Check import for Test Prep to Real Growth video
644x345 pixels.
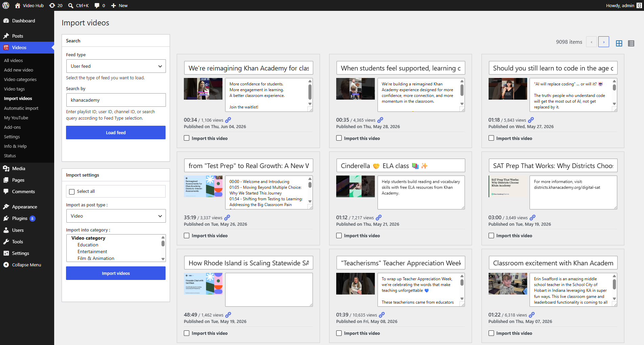tap(187, 236)
